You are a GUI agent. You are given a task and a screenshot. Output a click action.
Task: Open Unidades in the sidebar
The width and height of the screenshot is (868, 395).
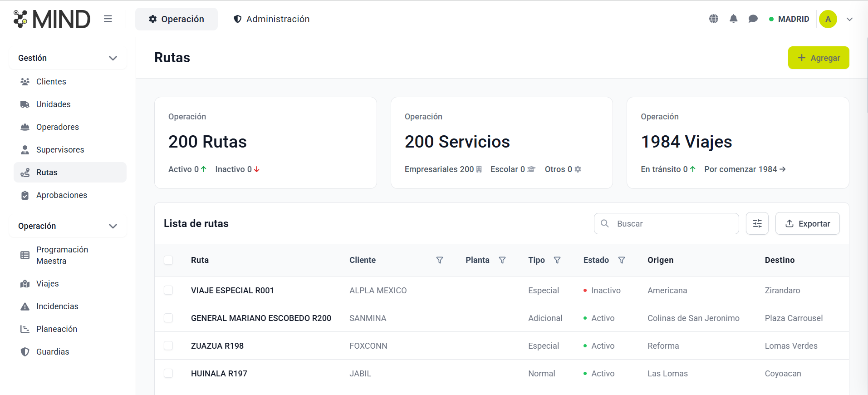click(70, 104)
